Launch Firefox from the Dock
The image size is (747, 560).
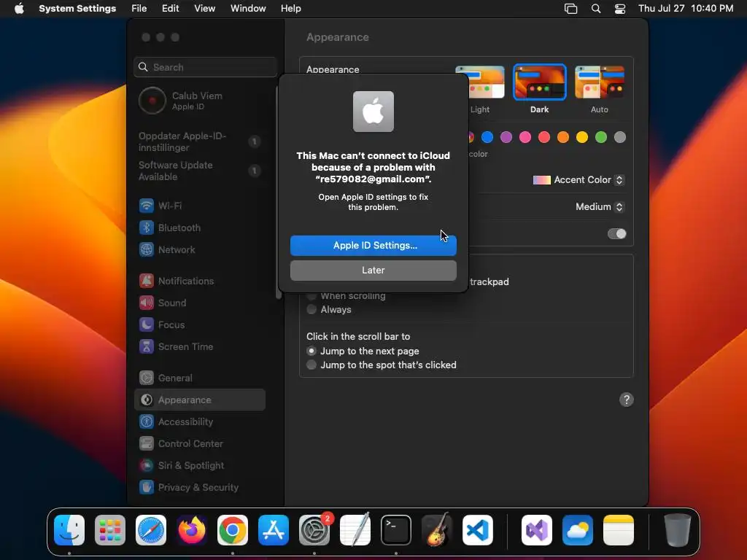192,530
